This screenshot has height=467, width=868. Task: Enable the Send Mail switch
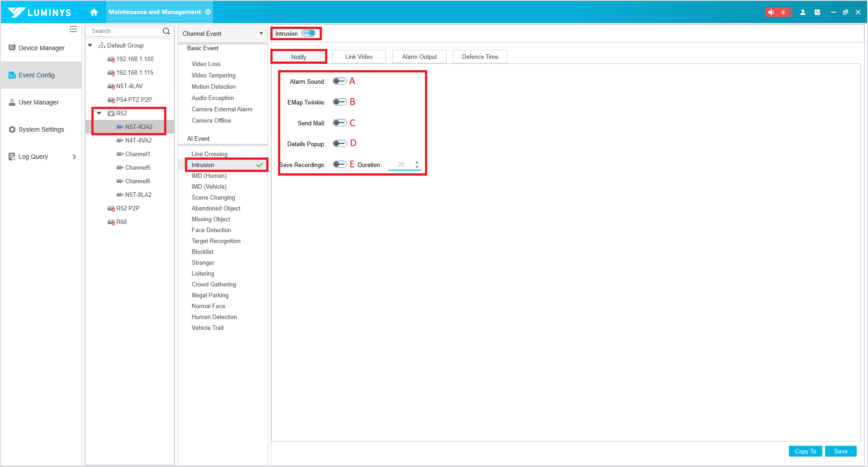click(x=340, y=123)
